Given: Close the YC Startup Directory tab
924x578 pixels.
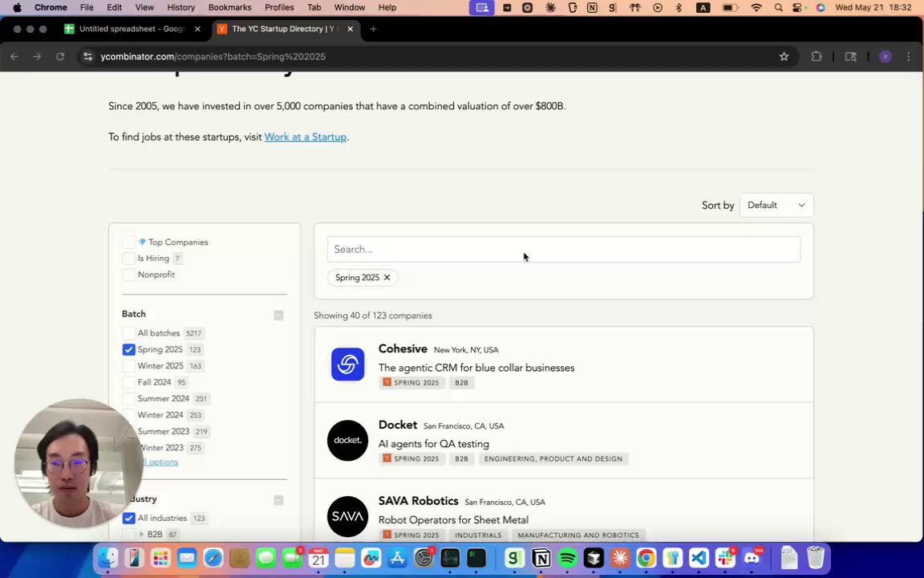Looking at the screenshot, I should (350, 29).
